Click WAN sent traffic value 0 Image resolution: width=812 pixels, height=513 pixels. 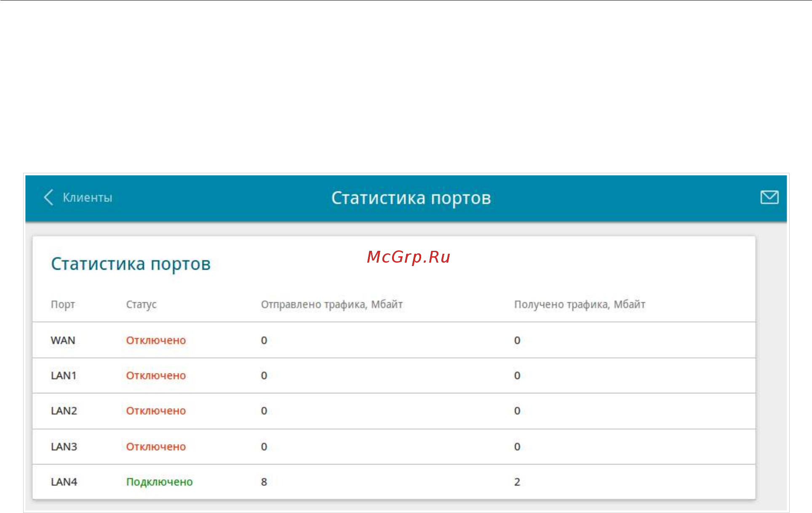264,340
